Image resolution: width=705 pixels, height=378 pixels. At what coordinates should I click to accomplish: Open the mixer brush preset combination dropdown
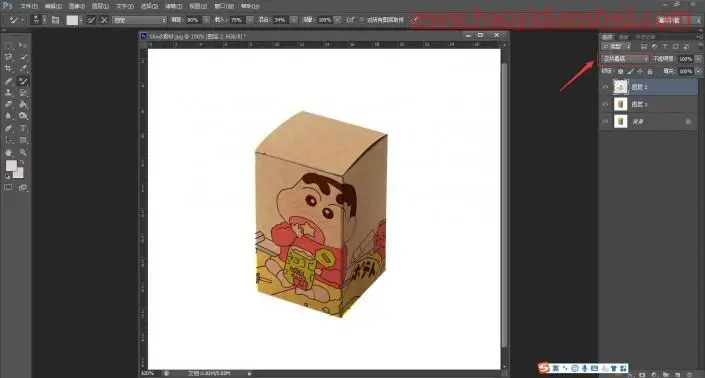point(139,20)
